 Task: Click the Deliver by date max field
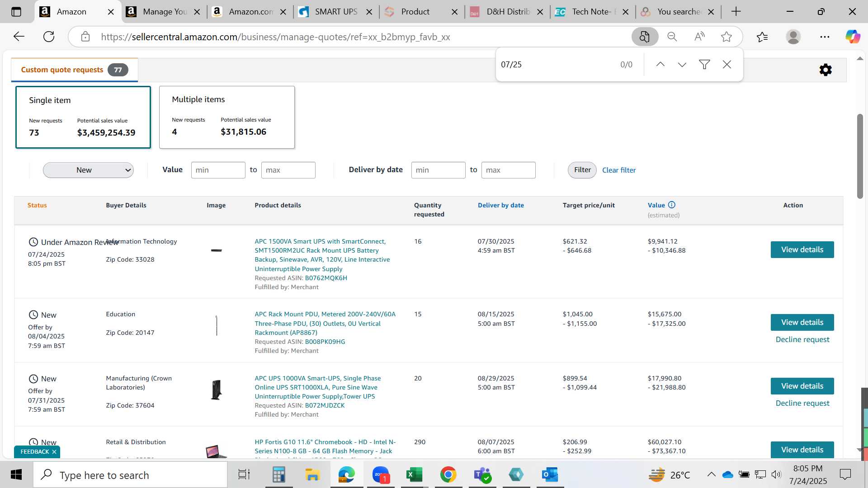click(x=508, y=170)
